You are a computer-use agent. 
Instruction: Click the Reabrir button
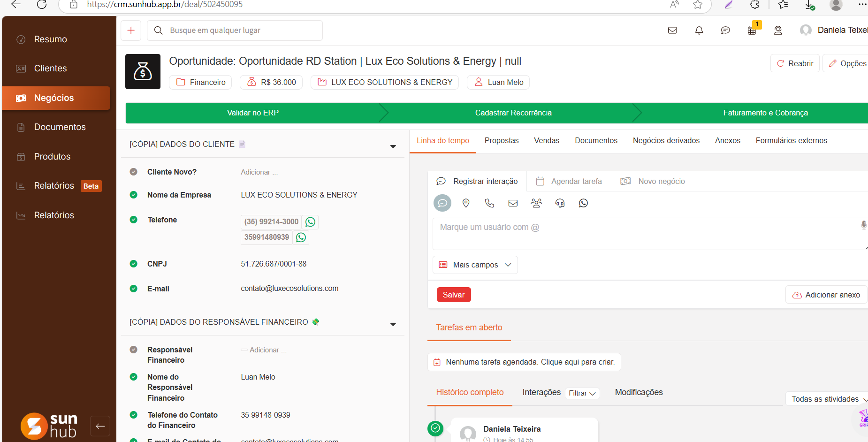pyautogui.click(x=795, y=63)
